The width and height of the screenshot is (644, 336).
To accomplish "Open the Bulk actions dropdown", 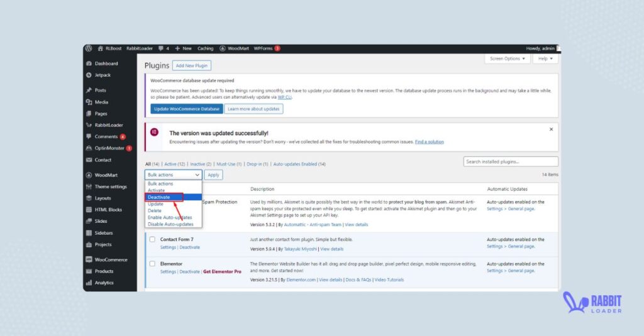I will click(x=174, y=175).
